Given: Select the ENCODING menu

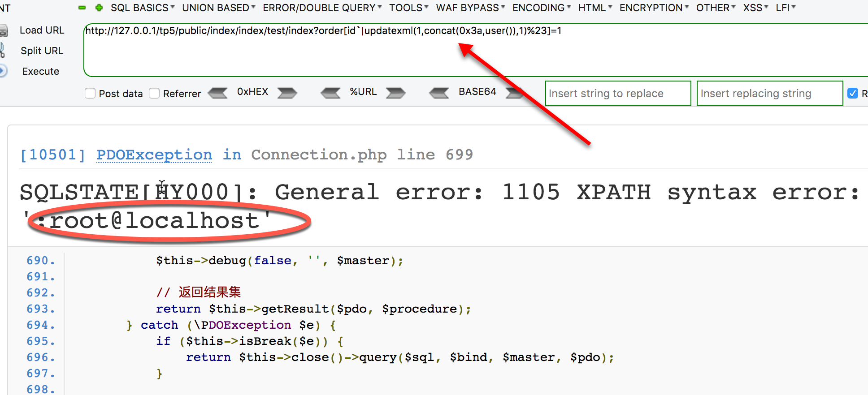Looking at the screenshot, I should pos(542,8).
